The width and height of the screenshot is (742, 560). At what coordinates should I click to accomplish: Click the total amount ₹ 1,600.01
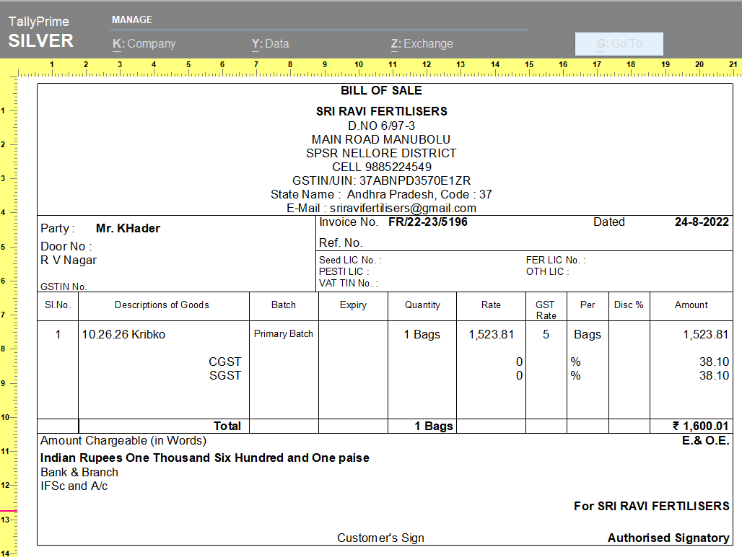point(700,426)
